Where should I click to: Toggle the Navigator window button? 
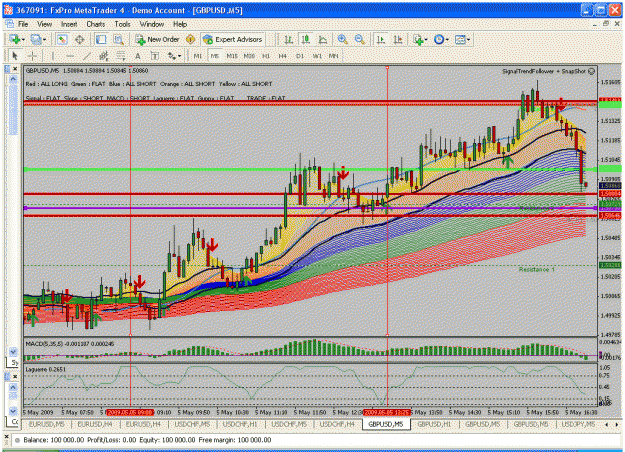(101, 39)
